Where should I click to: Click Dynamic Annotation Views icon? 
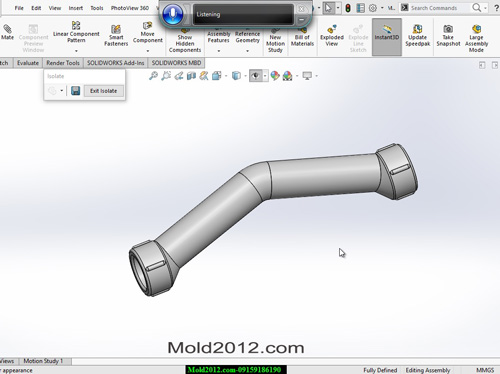204,76
